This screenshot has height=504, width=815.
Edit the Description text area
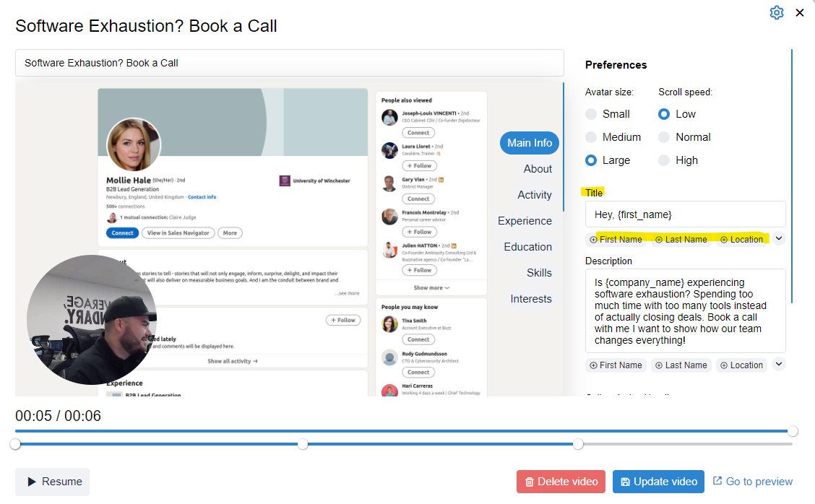(x=685, y=311)
